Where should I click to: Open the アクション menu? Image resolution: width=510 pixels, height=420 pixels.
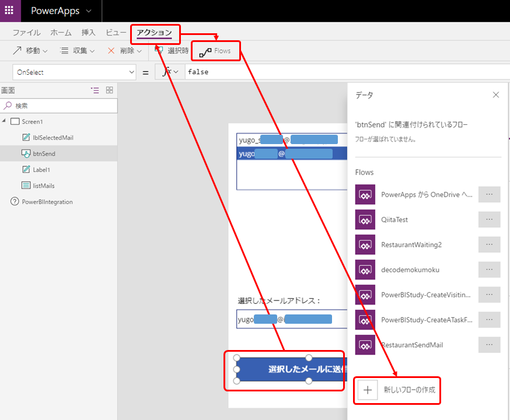(x=155, y=33)
